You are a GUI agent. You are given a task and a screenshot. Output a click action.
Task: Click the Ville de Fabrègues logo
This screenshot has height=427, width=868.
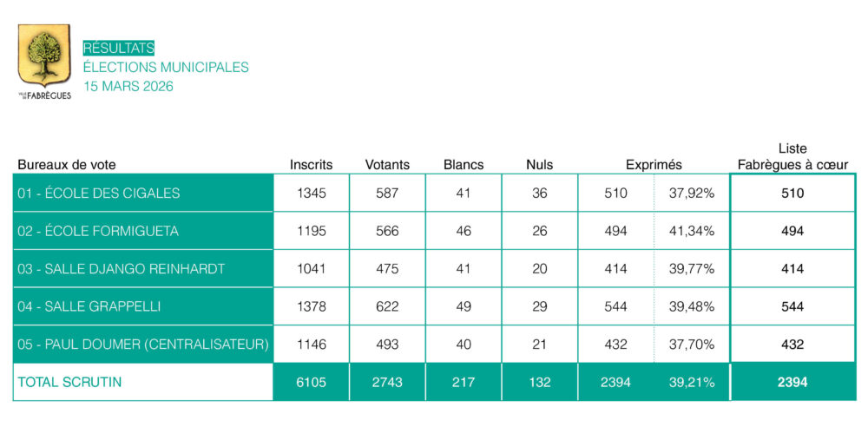(x=44, y=61)
